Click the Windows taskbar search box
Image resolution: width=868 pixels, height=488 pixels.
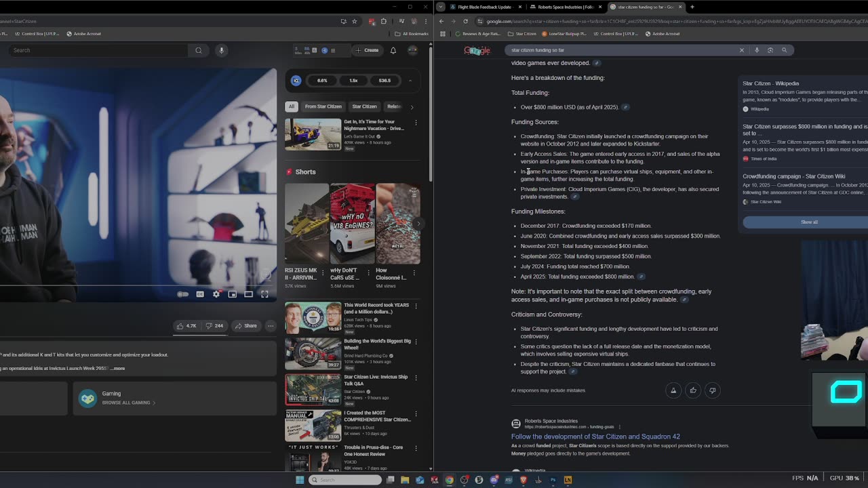345,480
